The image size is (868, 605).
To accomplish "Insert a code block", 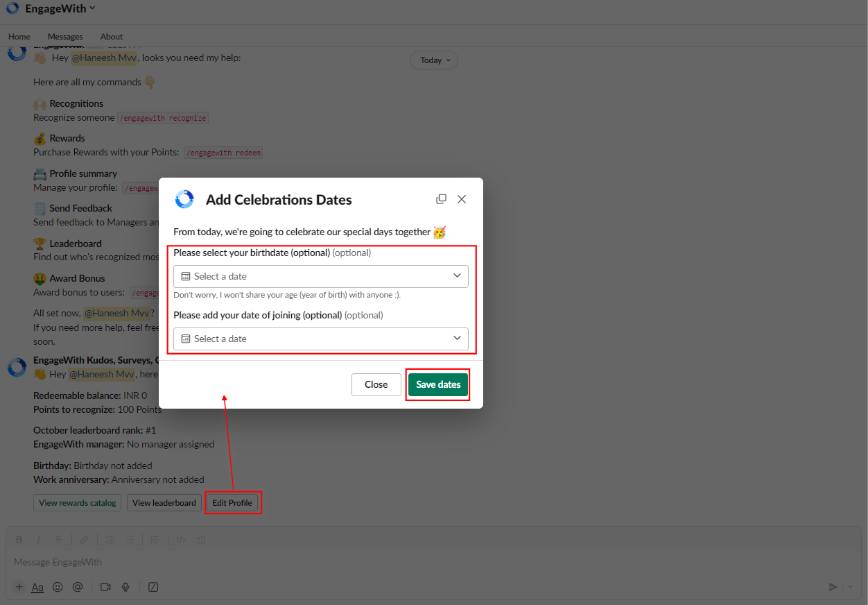I will click(x=201, y=539).
